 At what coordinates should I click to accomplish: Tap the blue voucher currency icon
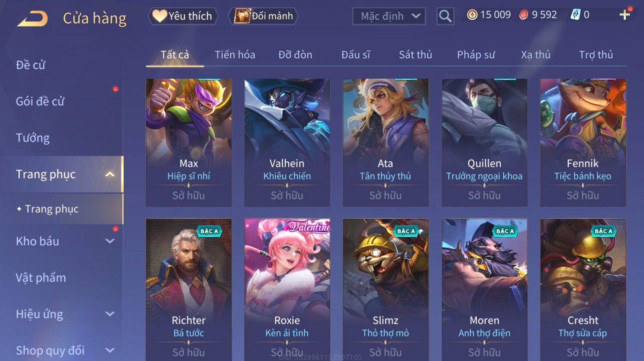(576, 15)
